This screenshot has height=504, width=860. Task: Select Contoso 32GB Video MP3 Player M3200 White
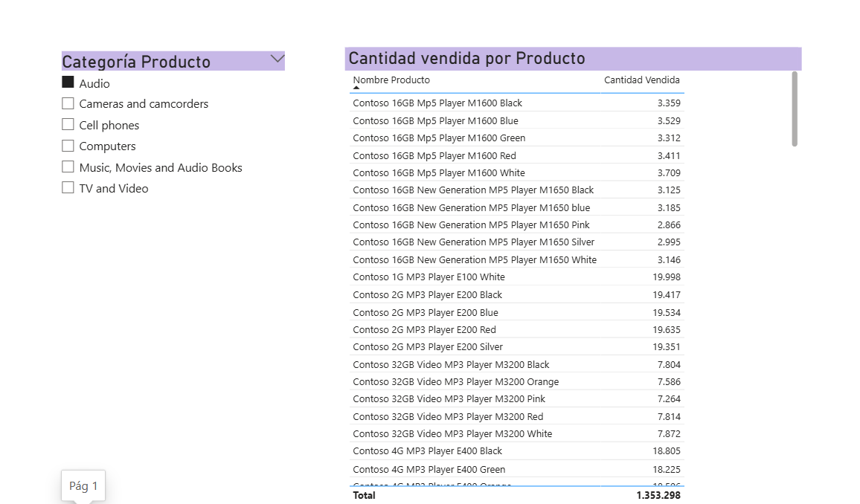pos(516,434)
